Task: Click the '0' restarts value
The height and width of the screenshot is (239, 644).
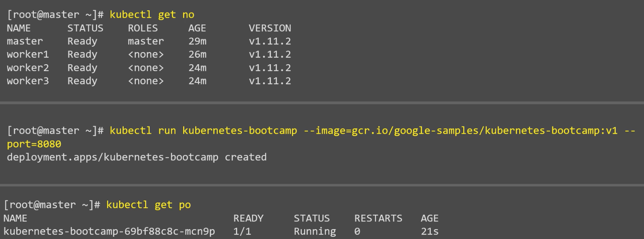Action: coord(357,231)
